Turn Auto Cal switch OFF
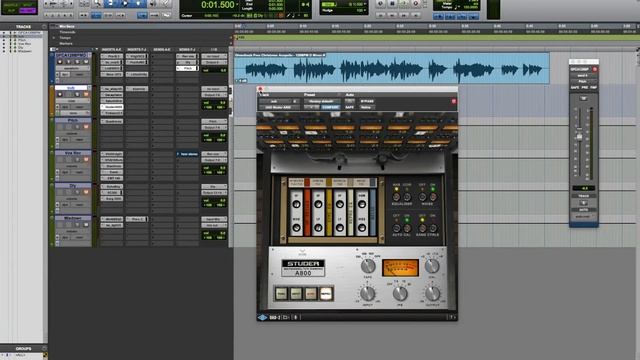The height and width of the screenshot is (360, 640). coord(396,228)
